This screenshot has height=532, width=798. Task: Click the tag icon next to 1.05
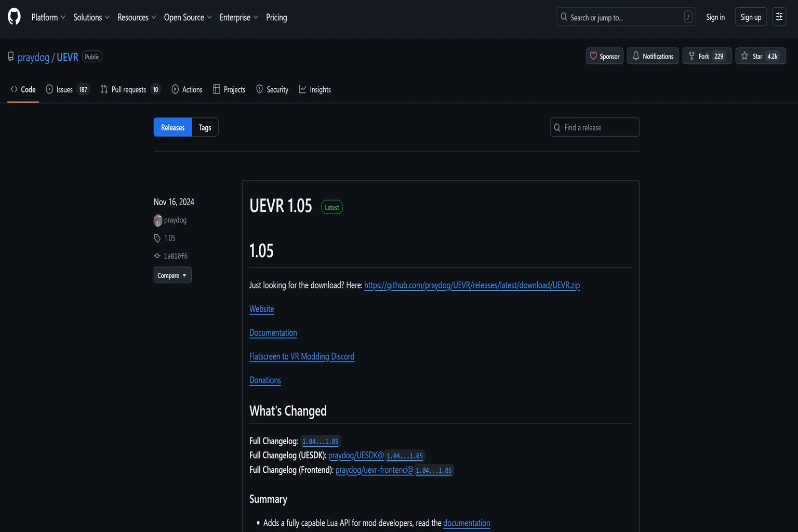click(157, 238)
